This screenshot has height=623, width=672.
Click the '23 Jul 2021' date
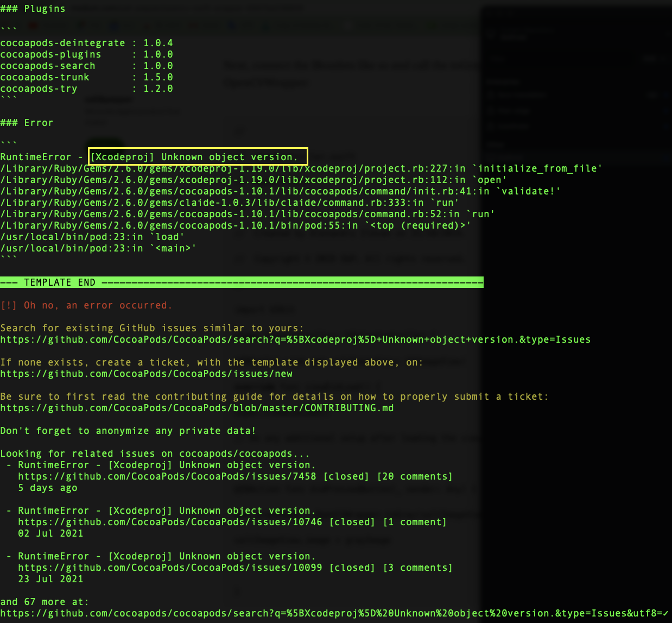click(50, 579)
